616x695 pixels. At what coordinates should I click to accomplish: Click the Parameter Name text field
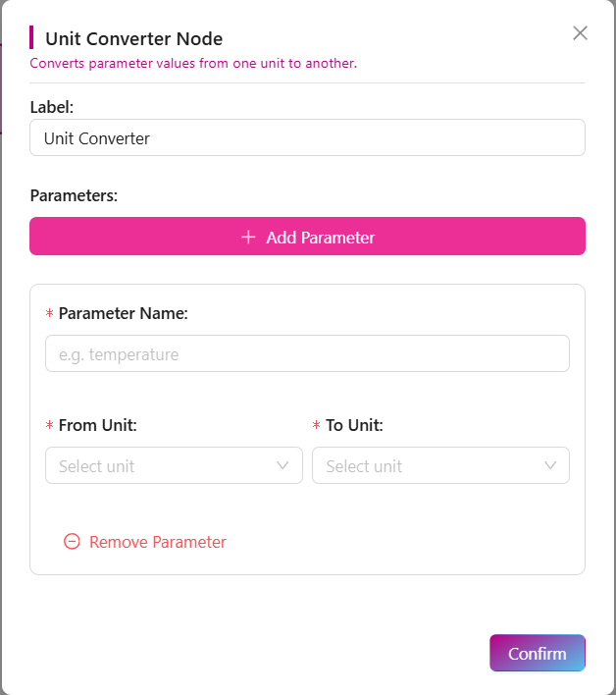pyautogui.click(x=307, y=353)
